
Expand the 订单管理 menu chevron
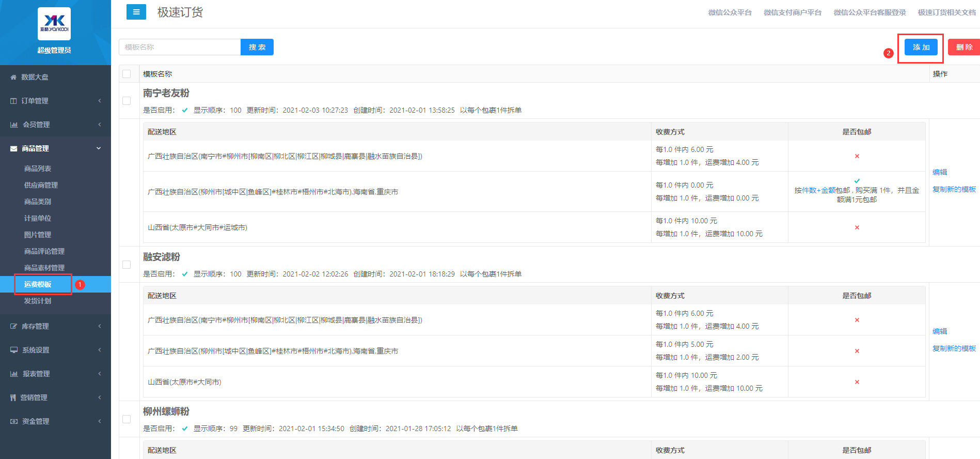click(x=100, y=101)
